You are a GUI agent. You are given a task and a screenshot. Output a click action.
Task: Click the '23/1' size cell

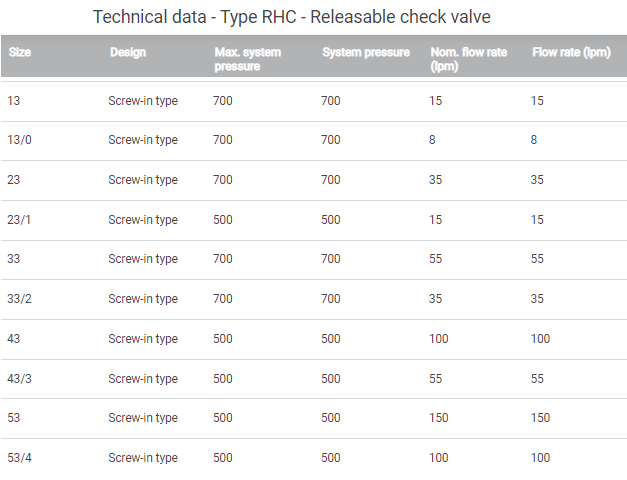pos(20,220)
